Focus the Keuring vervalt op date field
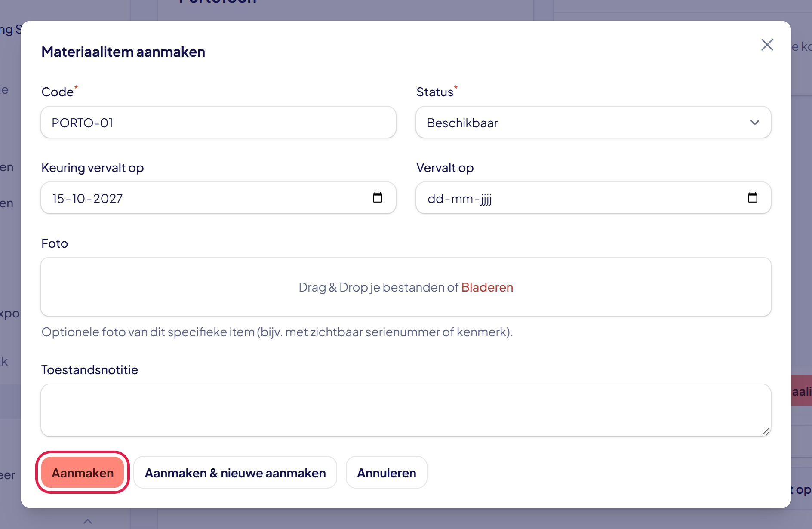 point(218,198)
